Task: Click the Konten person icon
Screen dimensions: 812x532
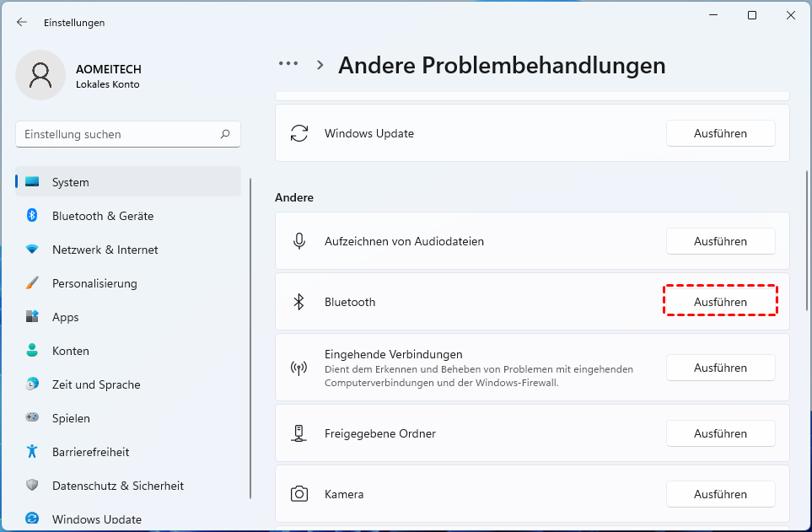Action: (x=32, y=350)
